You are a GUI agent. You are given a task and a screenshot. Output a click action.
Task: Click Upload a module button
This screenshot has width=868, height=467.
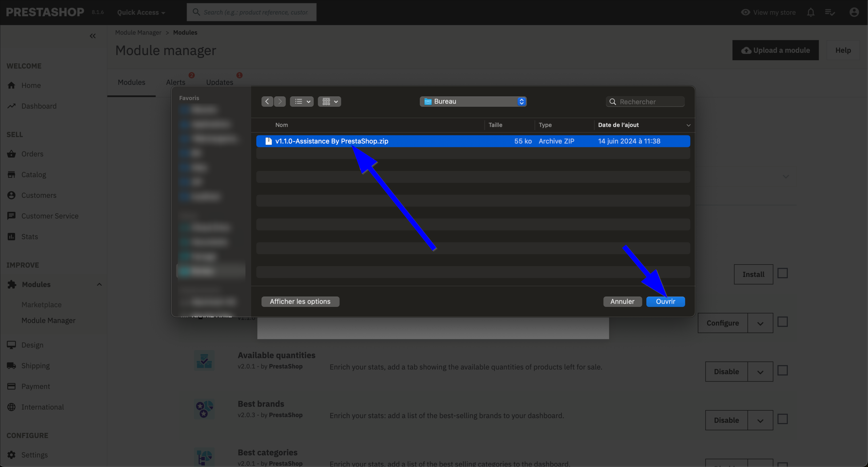pos(775,50)
